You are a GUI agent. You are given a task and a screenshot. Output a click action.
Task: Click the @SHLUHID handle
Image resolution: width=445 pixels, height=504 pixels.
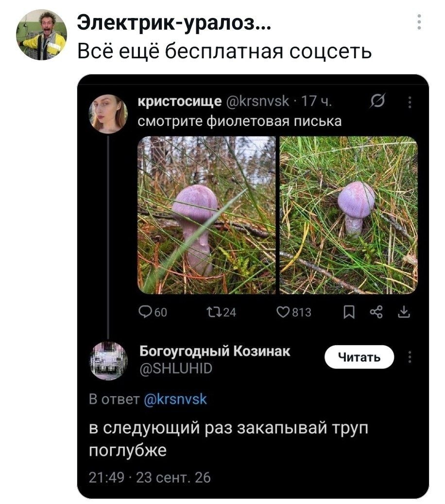point(176,368)
